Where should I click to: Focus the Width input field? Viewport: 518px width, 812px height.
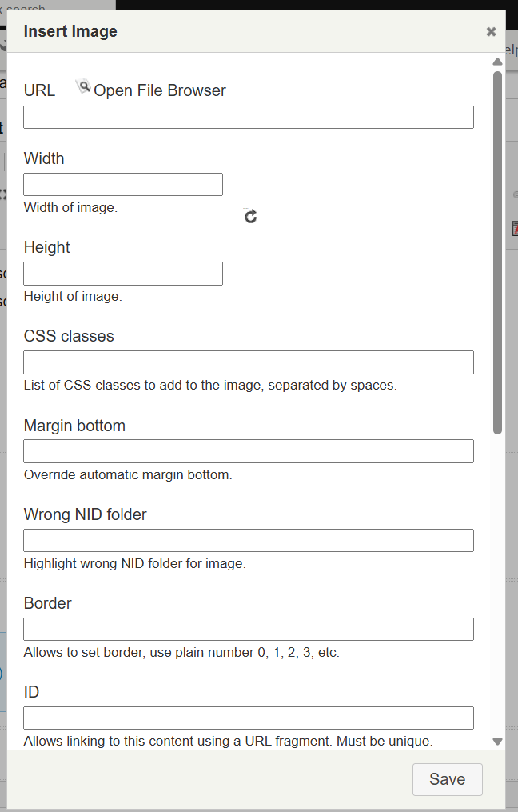pyautogui.click(x=122, y=184)
